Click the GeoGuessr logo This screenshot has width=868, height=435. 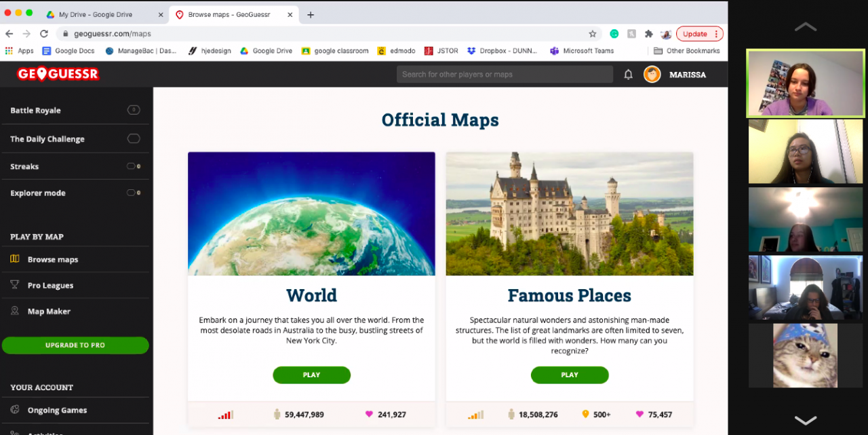58,74
